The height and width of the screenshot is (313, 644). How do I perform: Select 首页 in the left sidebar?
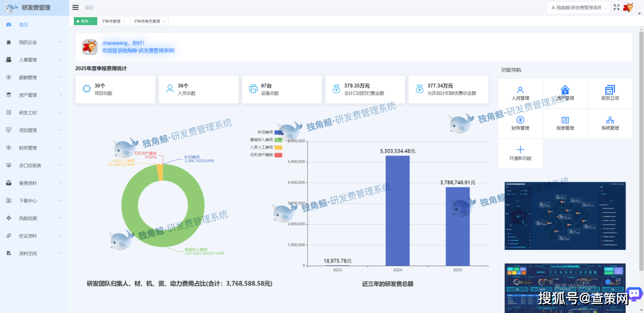pos(24,25)
